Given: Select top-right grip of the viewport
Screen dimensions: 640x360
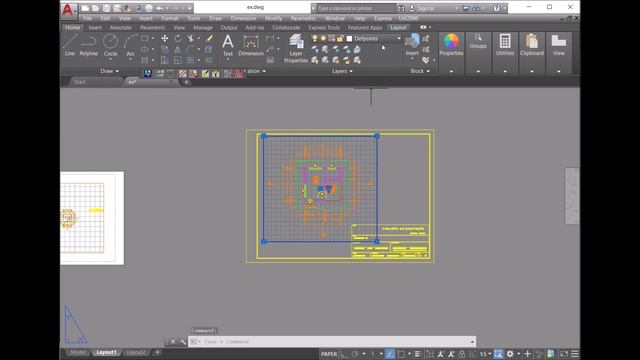Looking at the screenshot, I should [377, 136].
